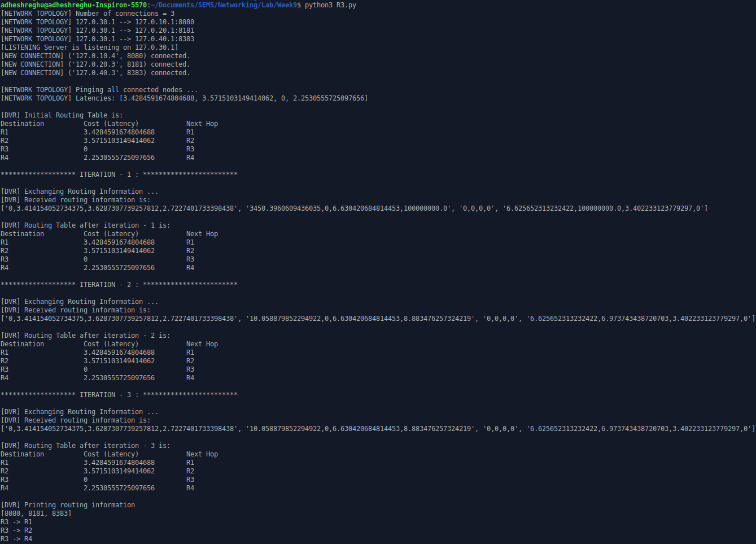The height and width of the screenshot is (544, 756).
Task: Click 'Routing Table after iteration - 2 is:' heading
Action: pos(85,336)
